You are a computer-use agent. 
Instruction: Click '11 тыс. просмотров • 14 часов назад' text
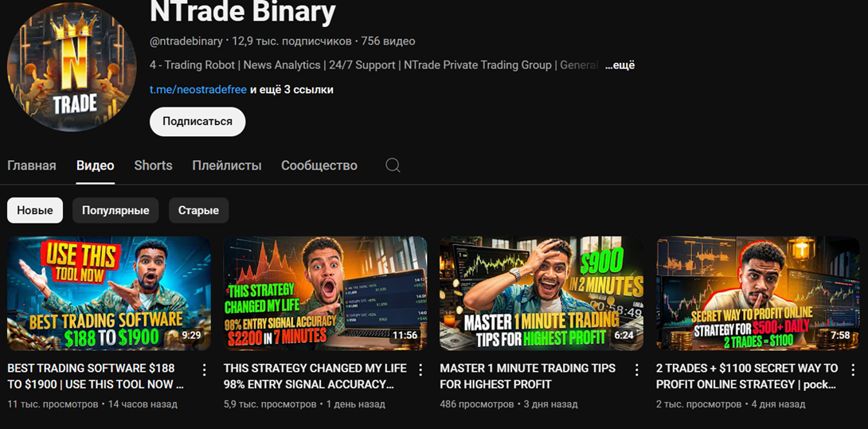pyautogui.click(x=92, y=404)
